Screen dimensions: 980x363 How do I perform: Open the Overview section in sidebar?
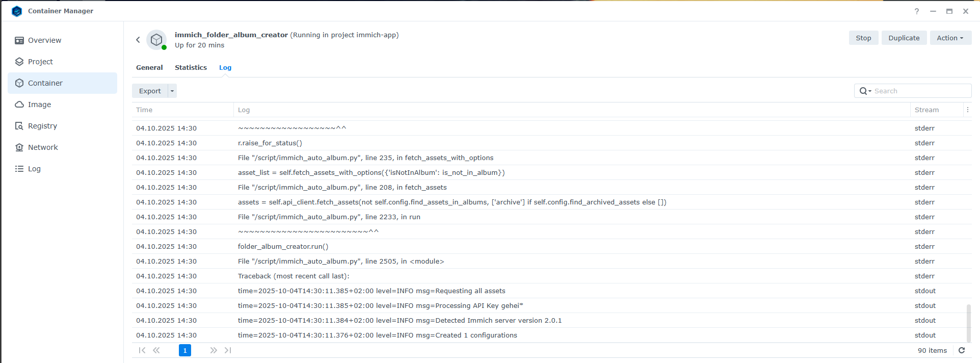click(44, 40)
